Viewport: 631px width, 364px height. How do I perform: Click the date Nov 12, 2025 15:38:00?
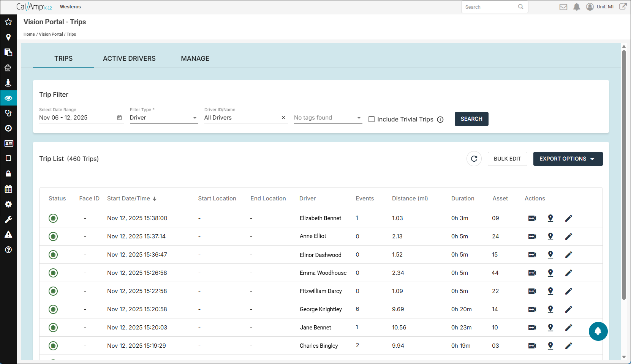pyautogui.click(x=137, y=218)
